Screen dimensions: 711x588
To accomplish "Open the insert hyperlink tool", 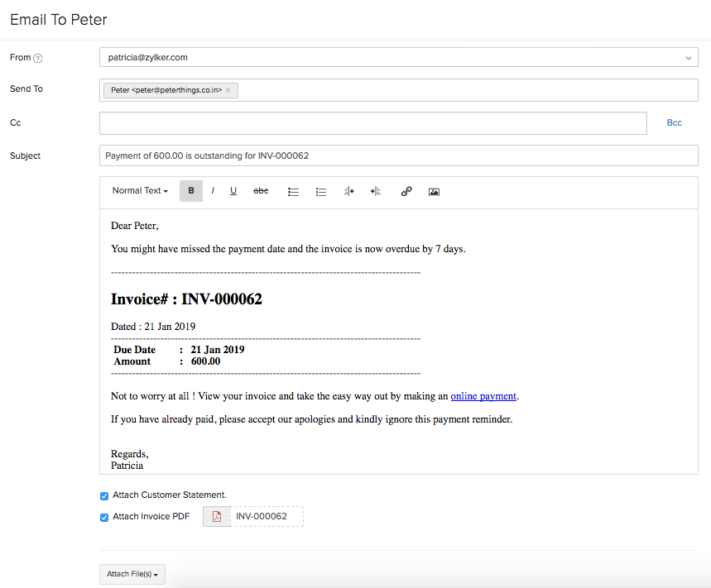I will coord(406,190).
